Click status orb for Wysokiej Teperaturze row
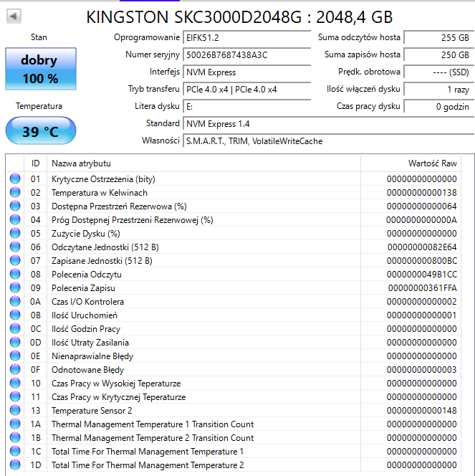Viewport: 475px width, 476px height. [x=15, y=383]
